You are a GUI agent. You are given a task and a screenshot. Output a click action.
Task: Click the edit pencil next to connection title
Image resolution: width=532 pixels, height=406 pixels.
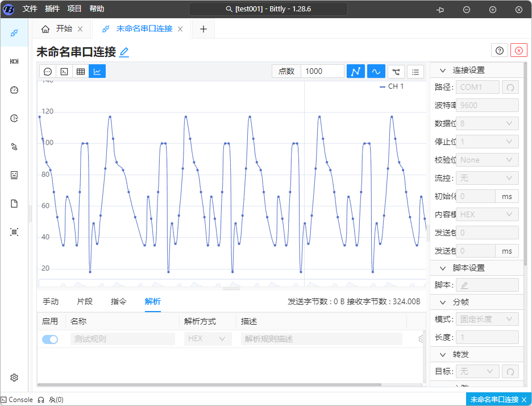[124, 52]
